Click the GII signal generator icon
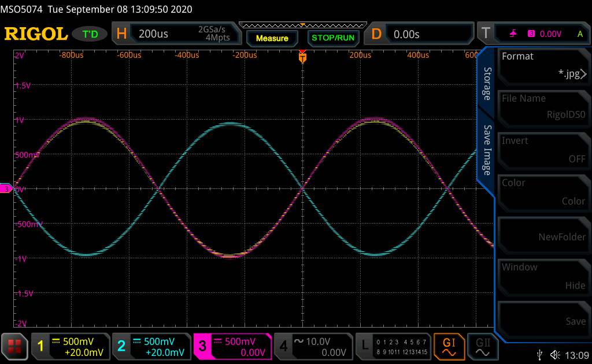 [x=479, y=345]
